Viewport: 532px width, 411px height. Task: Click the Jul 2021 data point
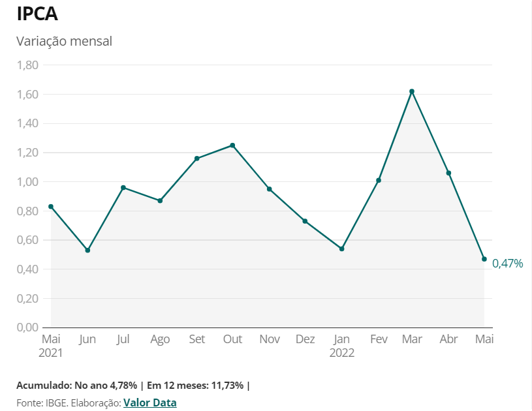pos(123,187)
